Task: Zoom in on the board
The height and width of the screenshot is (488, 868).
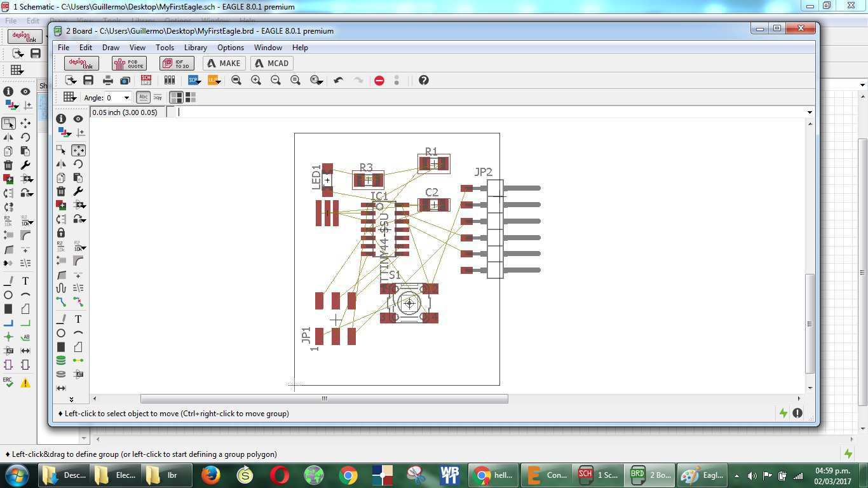Action: (256, 80)
